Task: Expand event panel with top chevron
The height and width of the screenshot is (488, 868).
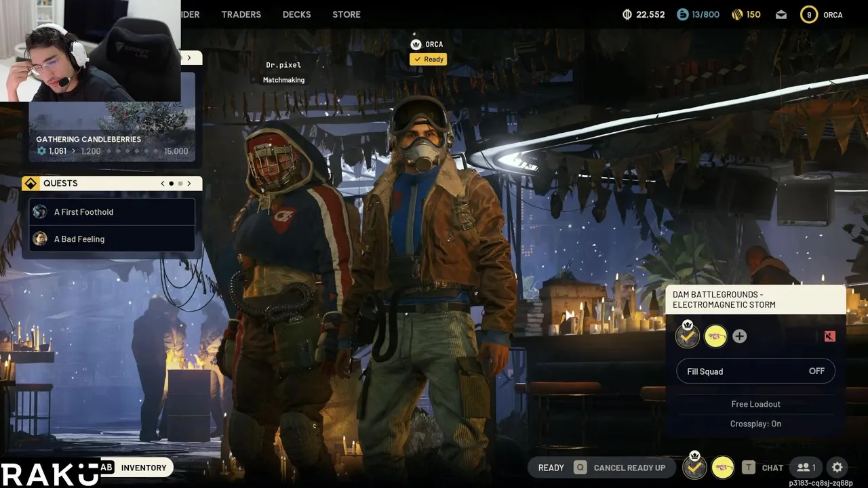Action: pyautogui.click(x=189, y=58)
